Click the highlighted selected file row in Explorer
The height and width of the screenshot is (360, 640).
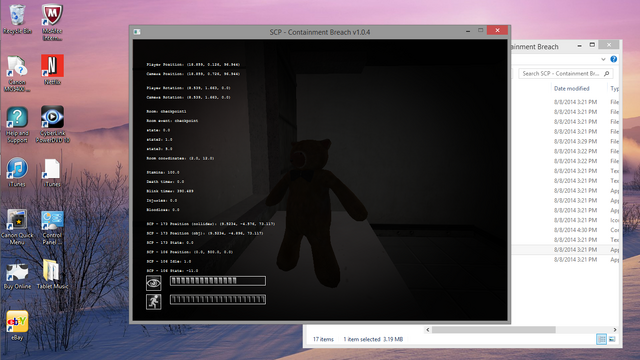point(566,250)
